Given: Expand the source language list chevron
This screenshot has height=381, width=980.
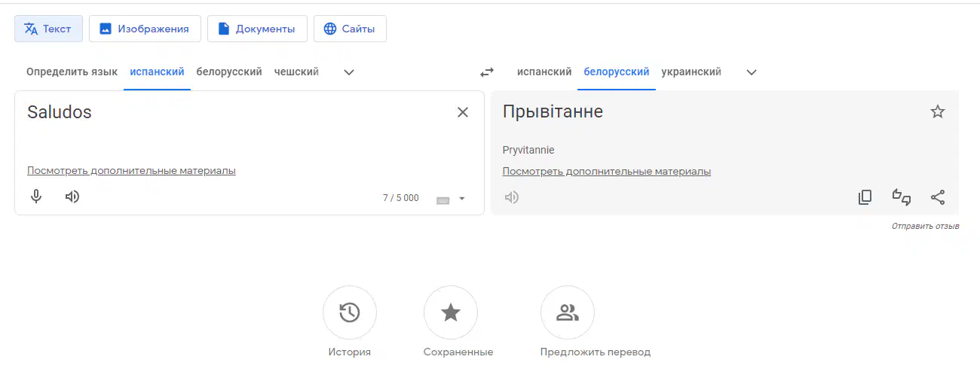Looking at the screenshot, I should [x=349, y=72].
